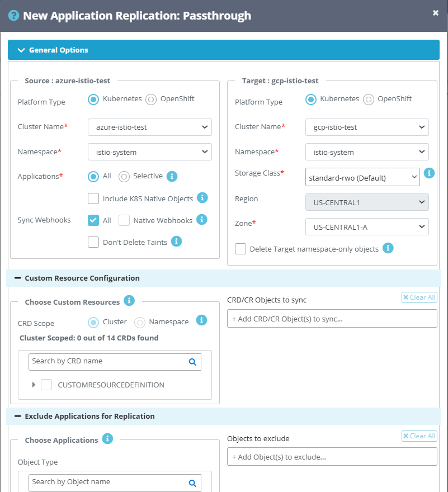Select Kubernetes platform type for Source
The image size is (448, 492).
tap(93, 100)
